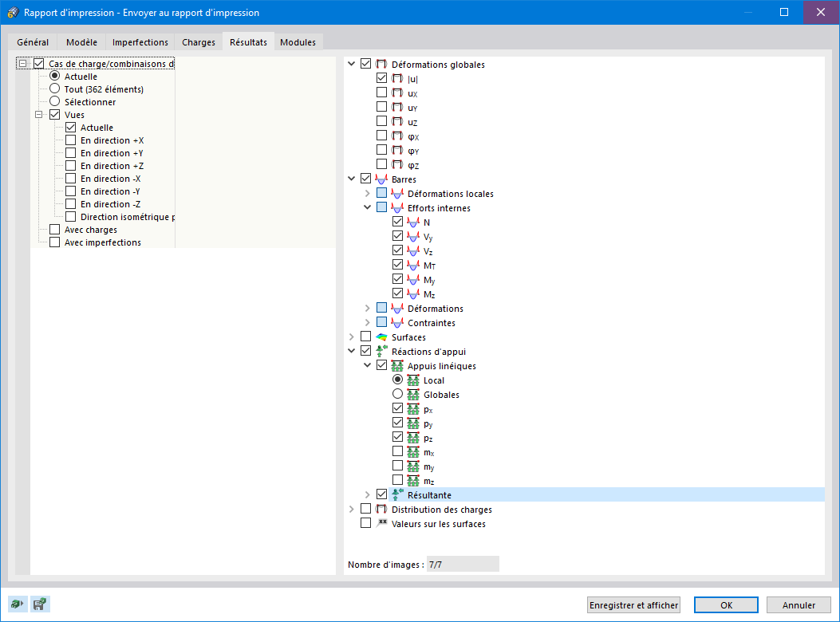Click the Distribution des charges icon
The height and width of the screenshot is (622, 840).
pyautogui.click(x=381, y=509)
